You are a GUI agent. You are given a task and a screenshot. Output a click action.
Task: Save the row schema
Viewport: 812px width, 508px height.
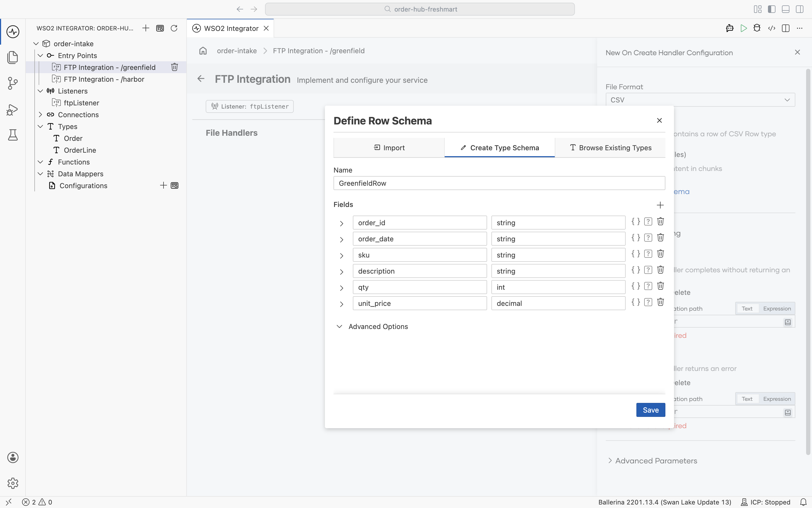coord(651,410)
